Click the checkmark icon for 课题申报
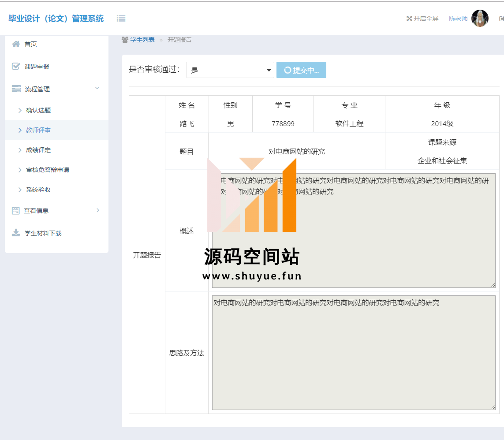504x440 pixels. [16, 67]
